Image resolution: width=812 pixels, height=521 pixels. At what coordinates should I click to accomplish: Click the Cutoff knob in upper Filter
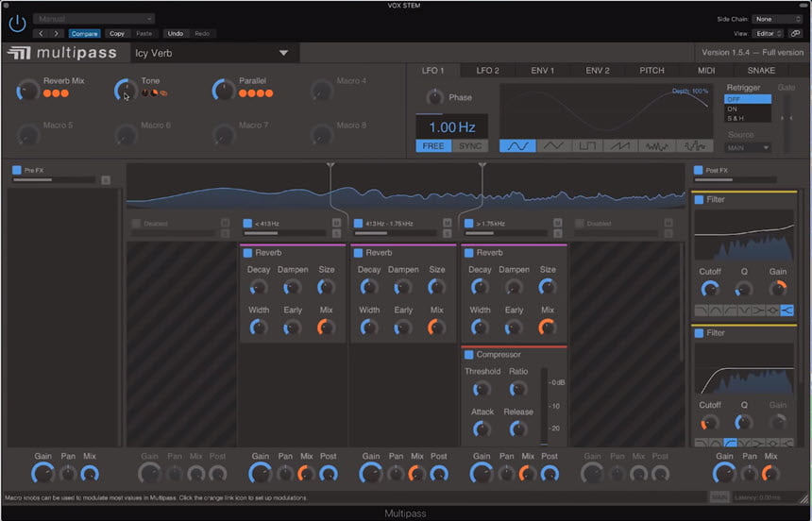pos(709,289)
